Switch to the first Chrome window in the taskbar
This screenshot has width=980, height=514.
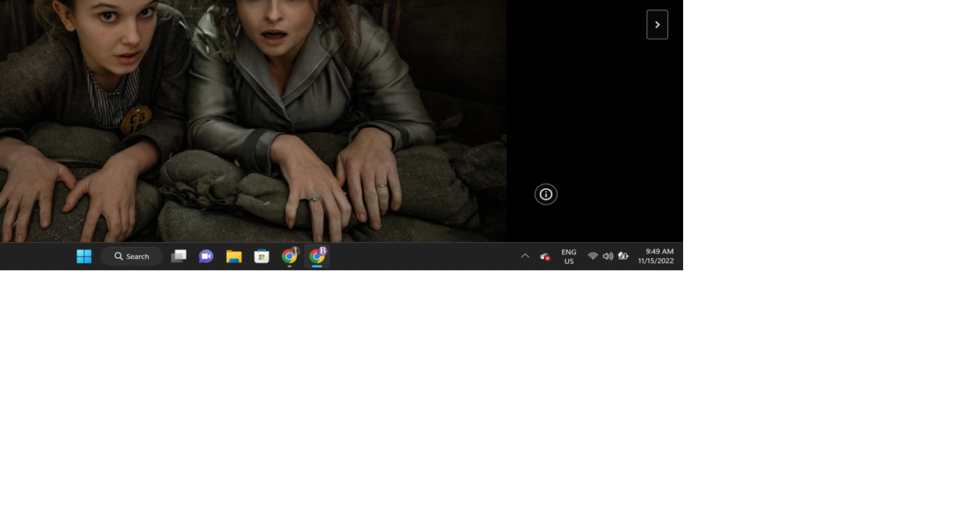tap(290, 256)
